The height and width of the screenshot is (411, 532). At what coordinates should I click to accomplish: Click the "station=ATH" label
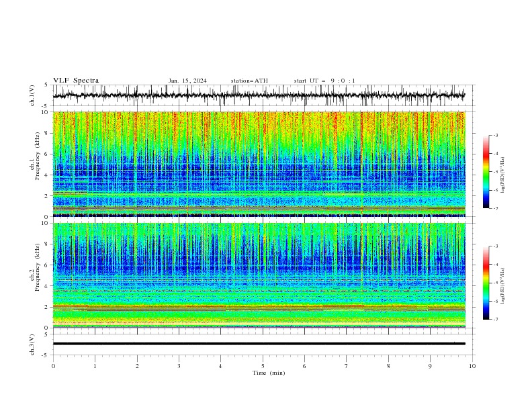[249, 81]
